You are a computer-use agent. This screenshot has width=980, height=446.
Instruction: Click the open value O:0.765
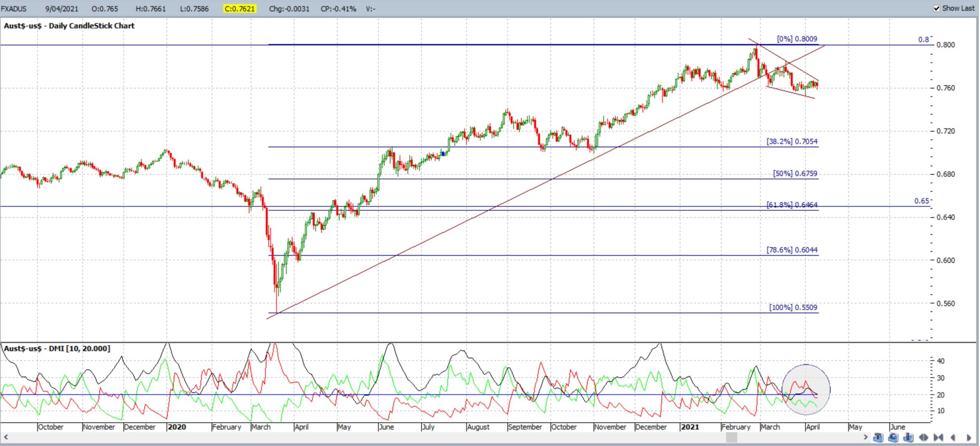click(105, 9)
